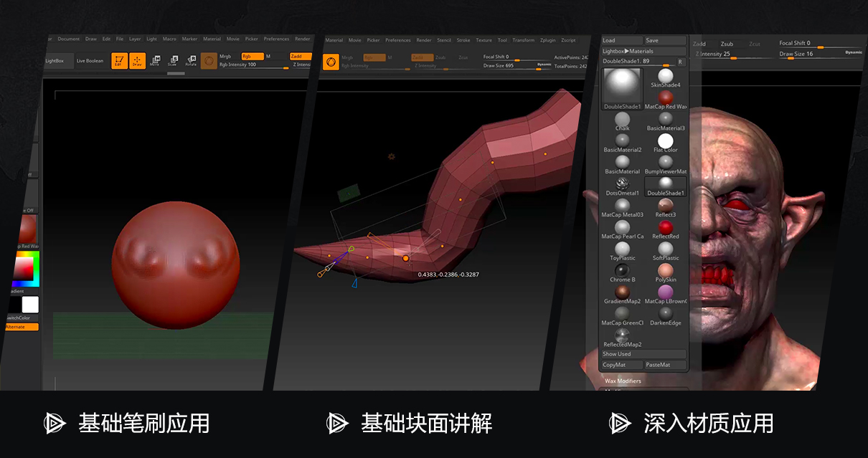The height and width of the screenshot is (458, 868).
Task: Toggle Zcut in the right screenshot
Action: [x=754, y=44]
